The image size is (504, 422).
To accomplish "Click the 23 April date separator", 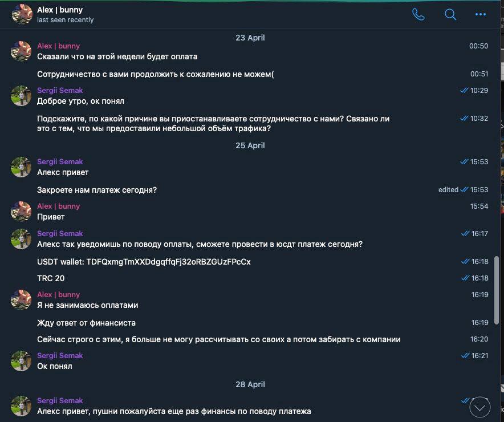I will coord(250,38).
